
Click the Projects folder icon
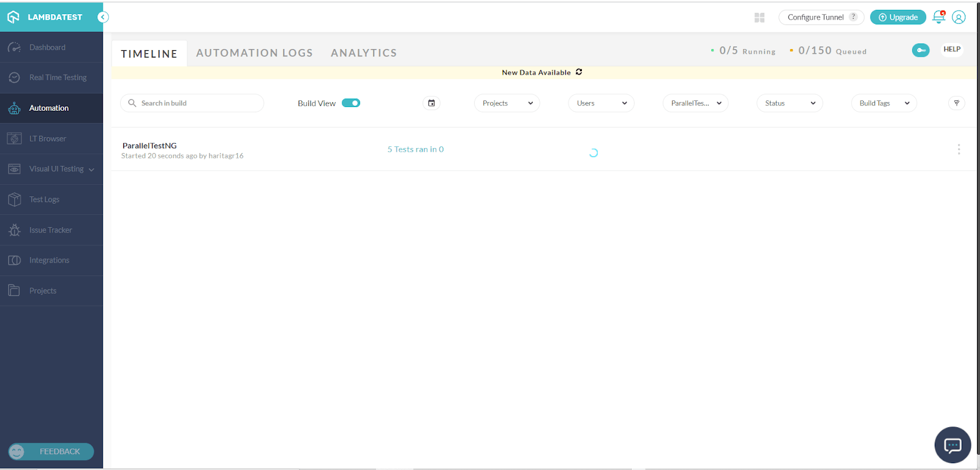pos(14,291)
